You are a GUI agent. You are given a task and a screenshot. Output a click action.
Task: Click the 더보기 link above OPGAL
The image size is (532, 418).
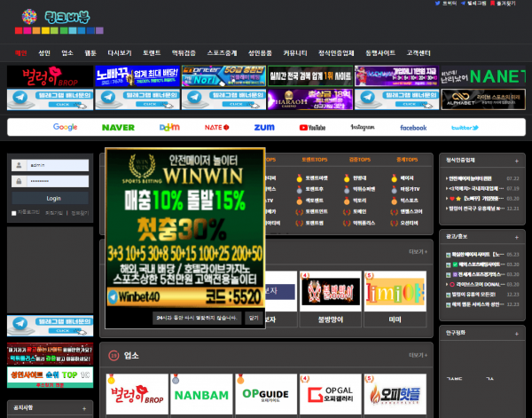(x=416, y=354)
